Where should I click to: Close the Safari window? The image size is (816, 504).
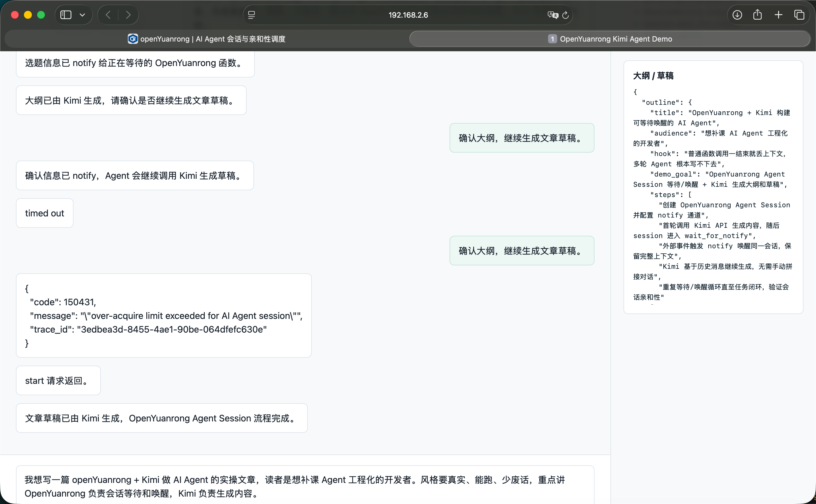pos(15,15)
